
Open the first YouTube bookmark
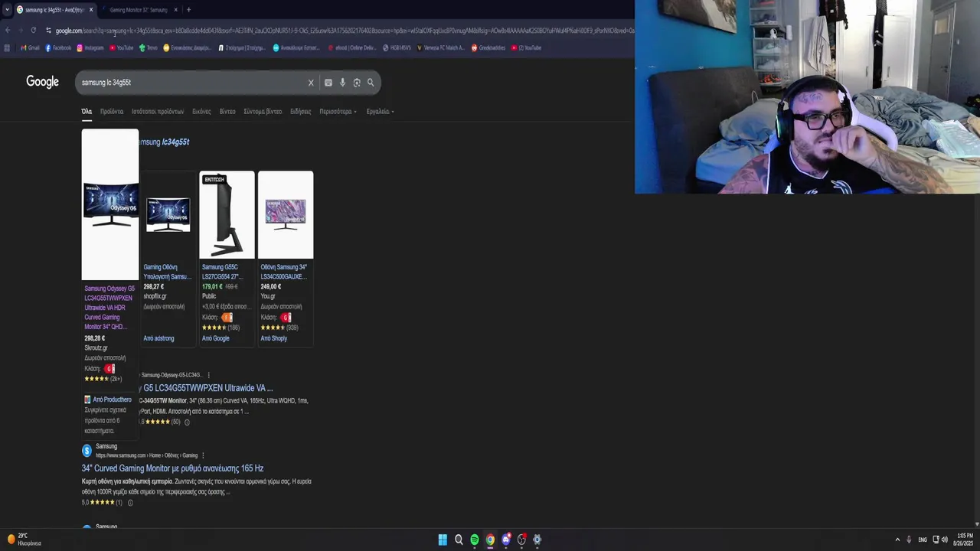click(122, 47)
